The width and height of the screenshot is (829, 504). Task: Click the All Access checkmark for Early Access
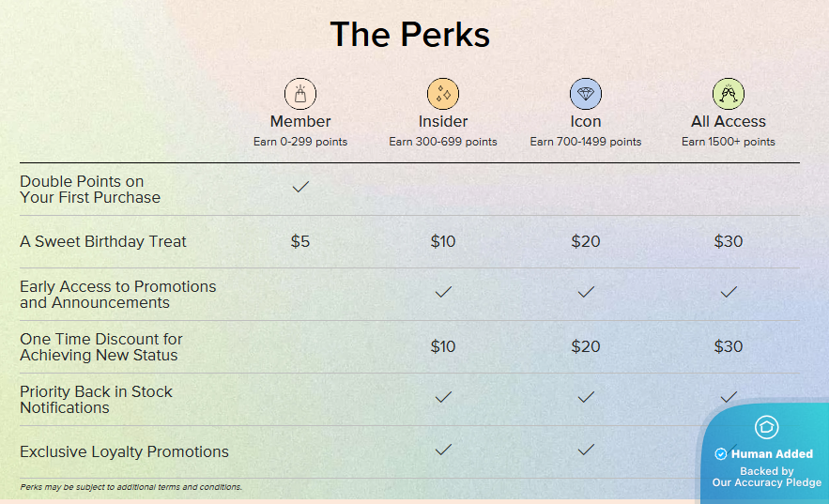pos(729,293)
